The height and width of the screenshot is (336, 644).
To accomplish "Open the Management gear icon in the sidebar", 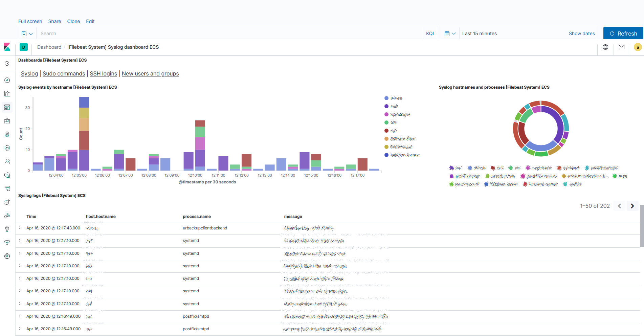I will [7, 256].
